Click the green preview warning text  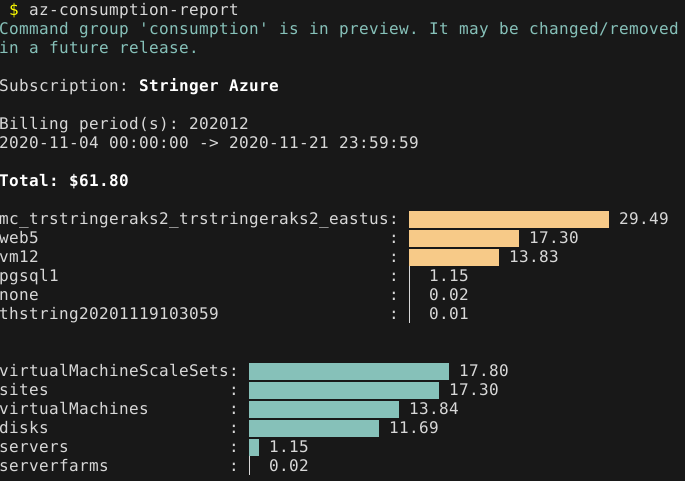point(339,38)
